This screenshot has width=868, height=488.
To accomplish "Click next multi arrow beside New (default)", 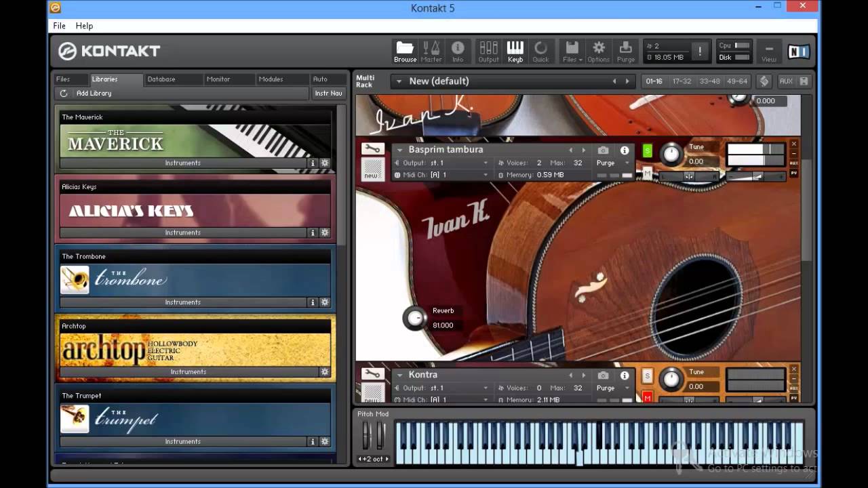I will click(627, 81).
